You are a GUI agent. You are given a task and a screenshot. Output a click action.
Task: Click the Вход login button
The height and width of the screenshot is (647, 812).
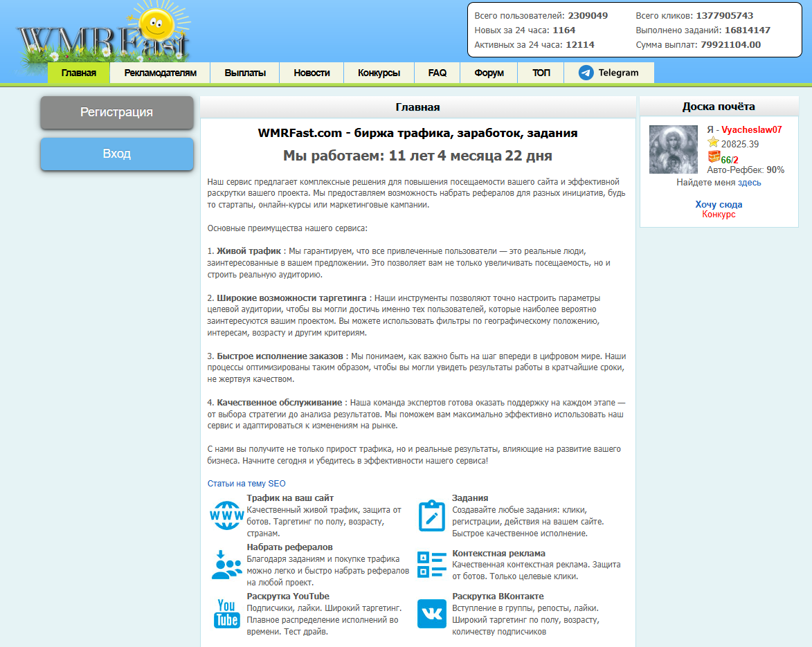pyautogui.click(x=116, y=154)
